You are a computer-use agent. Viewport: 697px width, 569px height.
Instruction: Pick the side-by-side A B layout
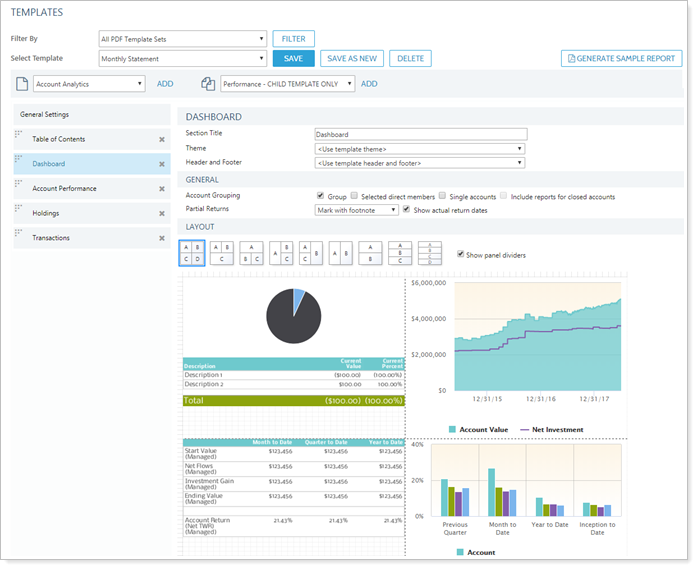(341, 254)
